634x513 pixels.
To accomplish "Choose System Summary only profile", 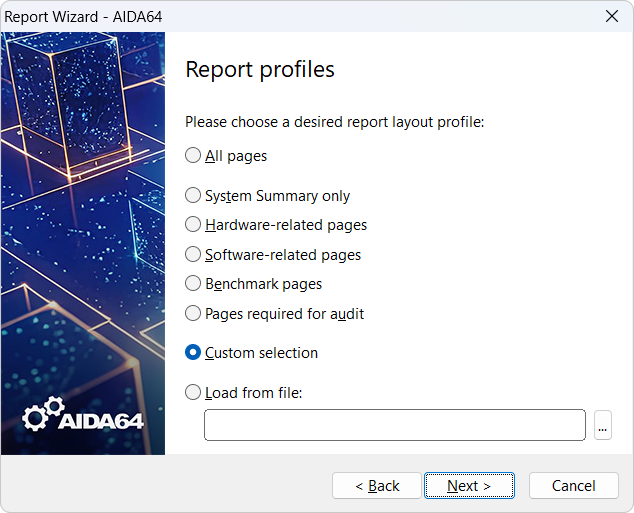I will [x=193, y=196].
